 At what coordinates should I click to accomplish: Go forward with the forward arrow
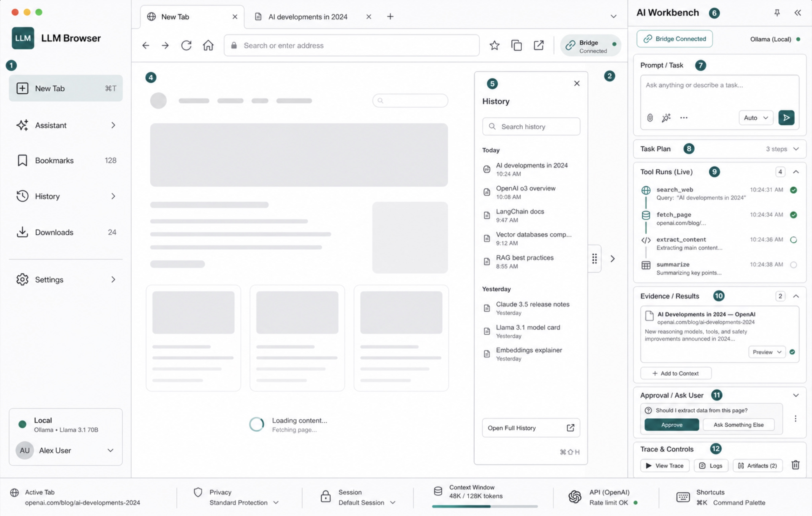click(x=165, y=45)
